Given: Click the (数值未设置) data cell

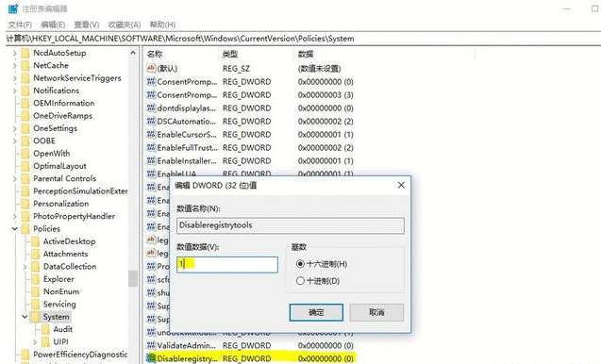Looking at the screenshot, I should coord(319,69).
